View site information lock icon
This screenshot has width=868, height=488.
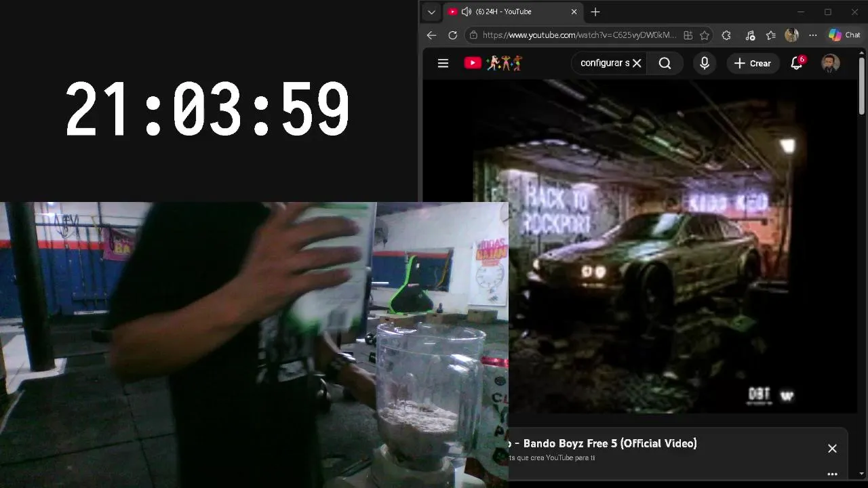point(473,35)
